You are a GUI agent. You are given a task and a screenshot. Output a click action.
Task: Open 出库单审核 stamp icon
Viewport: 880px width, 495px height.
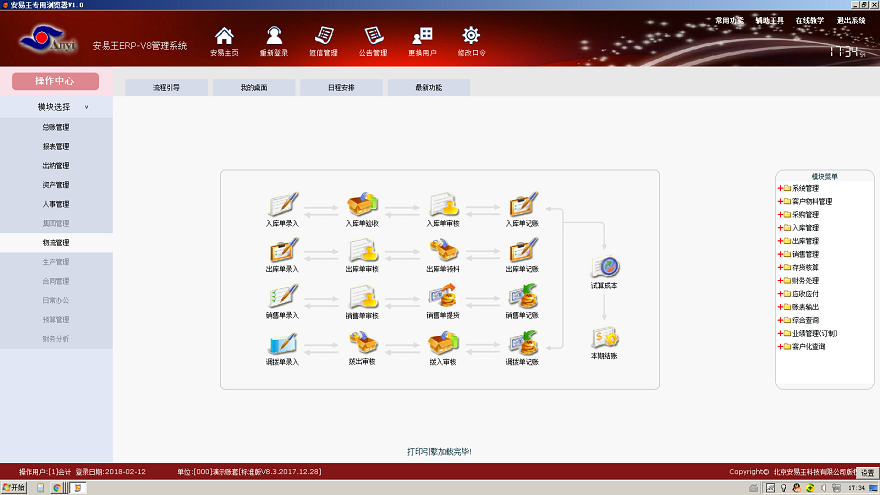pyautogui.click(x=362, y=250)
